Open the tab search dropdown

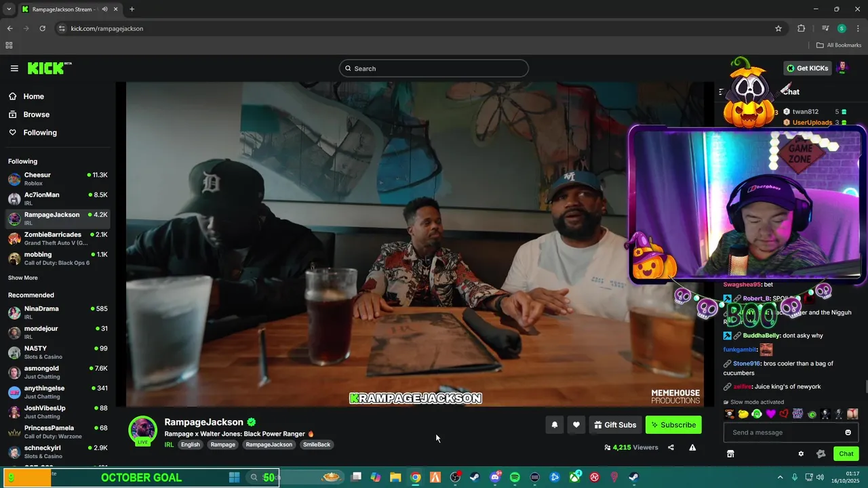click(9, 9)
